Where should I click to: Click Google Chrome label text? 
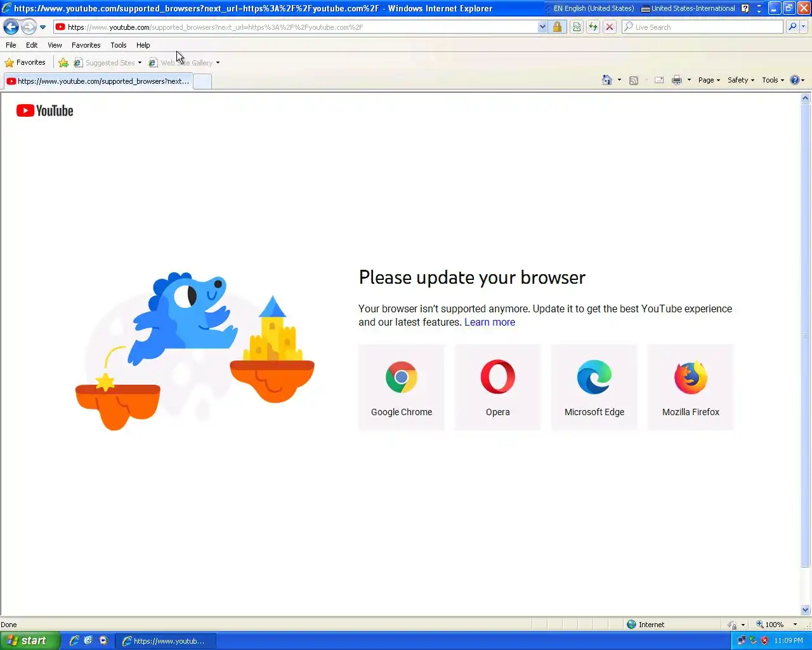tap(402, 412)
